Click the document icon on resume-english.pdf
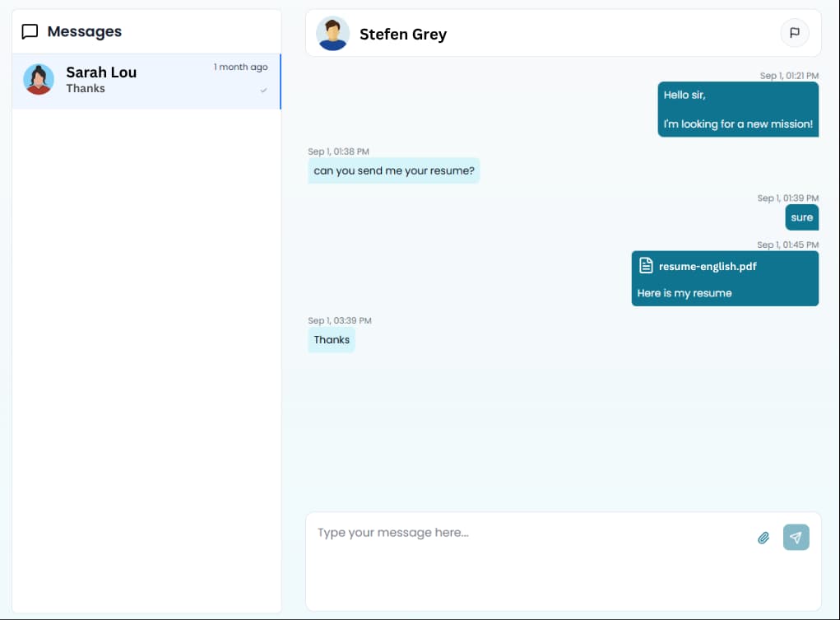The width and height of the screenshot is (840, 620). (645, 266)
